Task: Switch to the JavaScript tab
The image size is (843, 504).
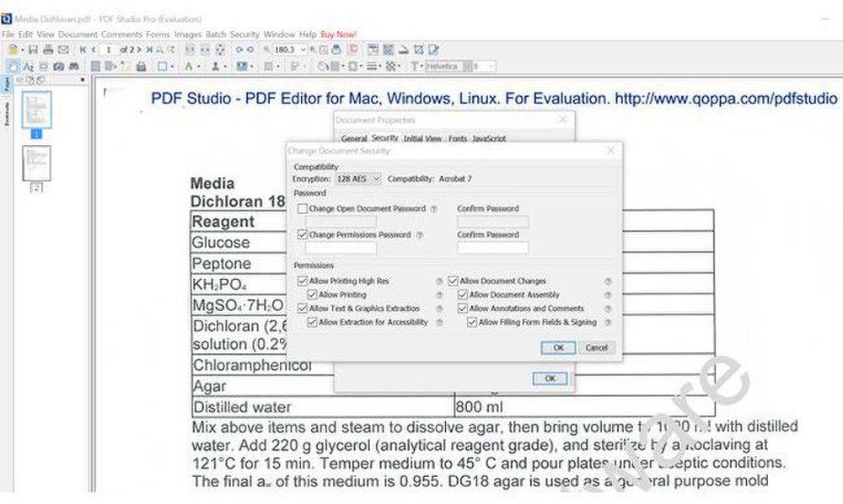Action: point(489,138)
